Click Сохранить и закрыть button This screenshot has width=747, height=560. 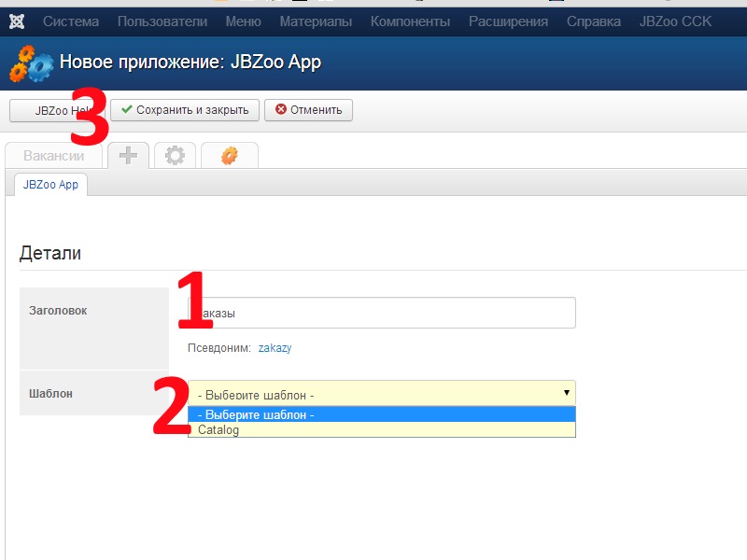185,110
